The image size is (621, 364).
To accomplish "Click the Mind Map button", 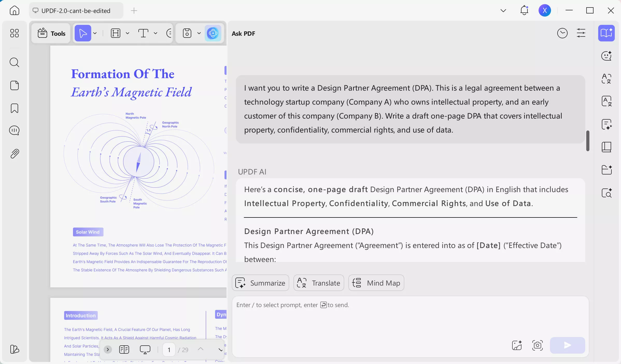I will [x=376, y=283].
